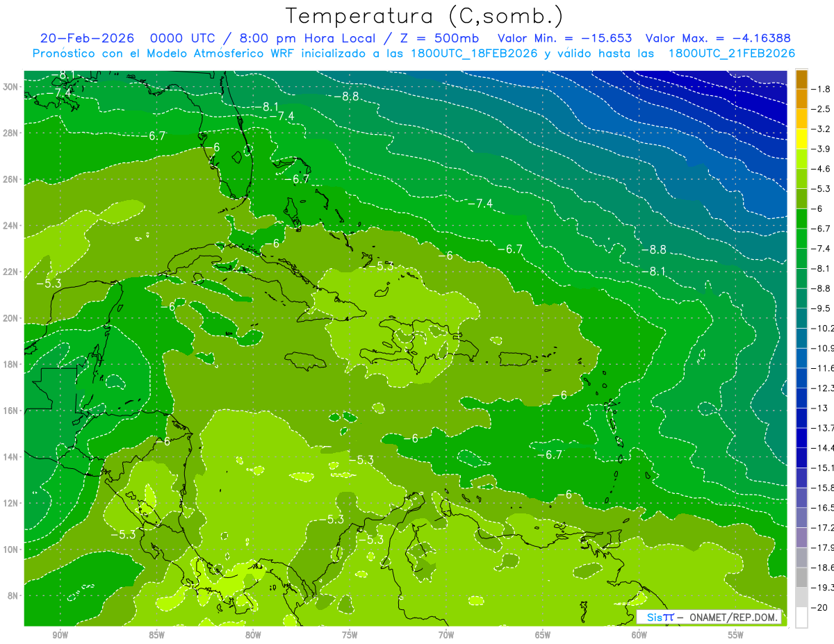This screenshot has width=834, height=644.
Task: Click the "90W" longitude axis label
Action: pyautogui.click(x=60, y=635)
